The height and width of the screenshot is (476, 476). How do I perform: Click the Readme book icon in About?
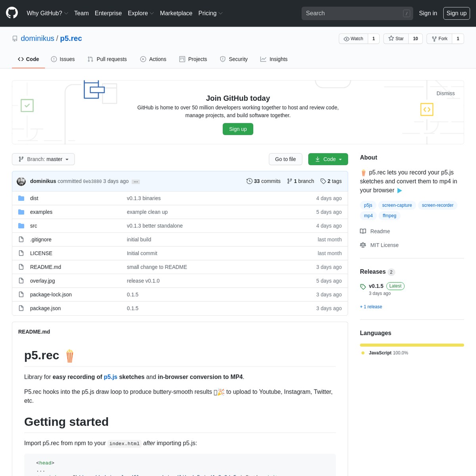click(x=363, y=231)
